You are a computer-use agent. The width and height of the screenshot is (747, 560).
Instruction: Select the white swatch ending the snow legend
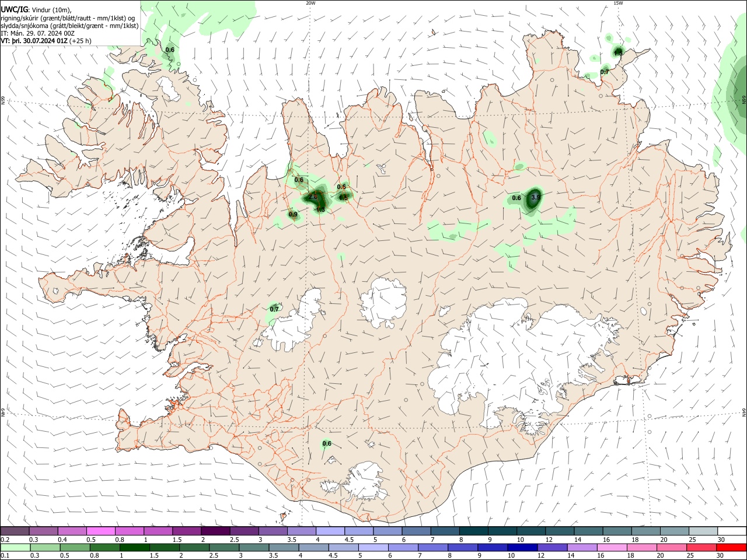(x=732, y=531)
